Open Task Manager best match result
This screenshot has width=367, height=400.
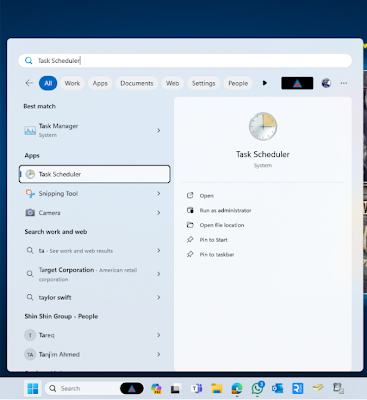[x=95, y=130]
